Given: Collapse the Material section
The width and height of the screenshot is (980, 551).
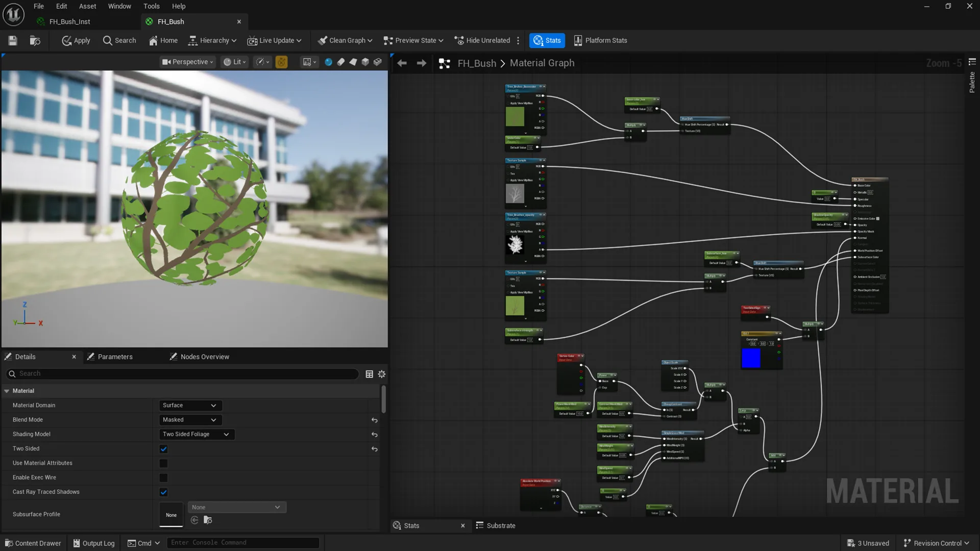Looking at the screenshot, I should pos(7,391).
